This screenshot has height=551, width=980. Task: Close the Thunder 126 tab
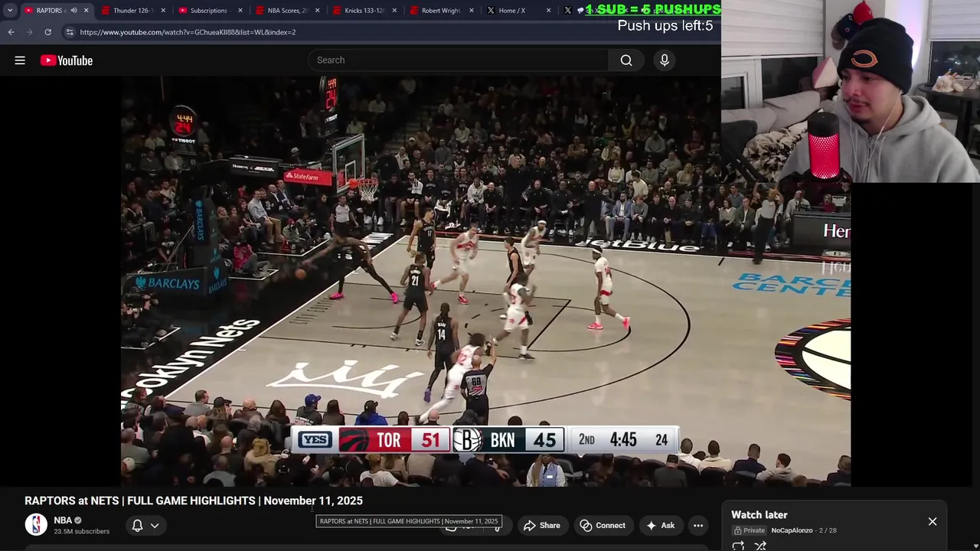tap(163, 11)
